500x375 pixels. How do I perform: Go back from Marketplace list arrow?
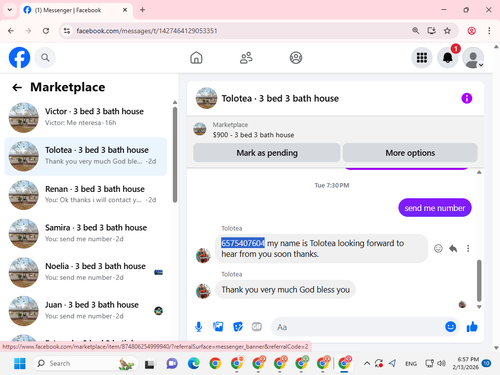pos(17,88)
